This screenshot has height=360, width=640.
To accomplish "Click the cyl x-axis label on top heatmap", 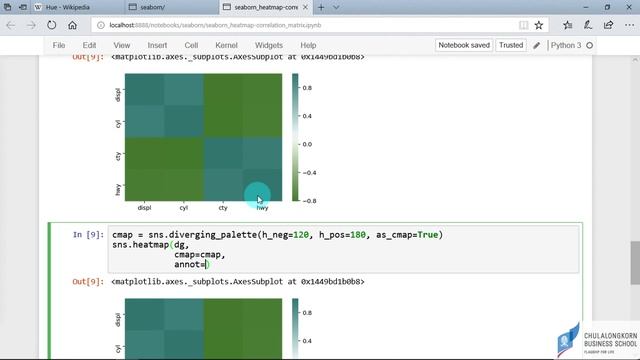I will pos(184,208).
